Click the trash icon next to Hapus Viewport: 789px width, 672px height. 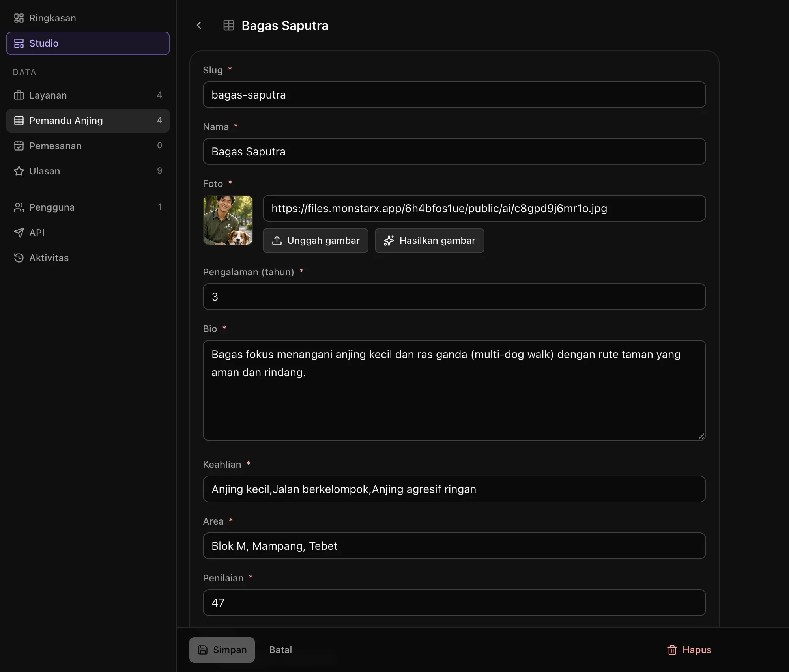pyautogui.click(x=672, y=650)
